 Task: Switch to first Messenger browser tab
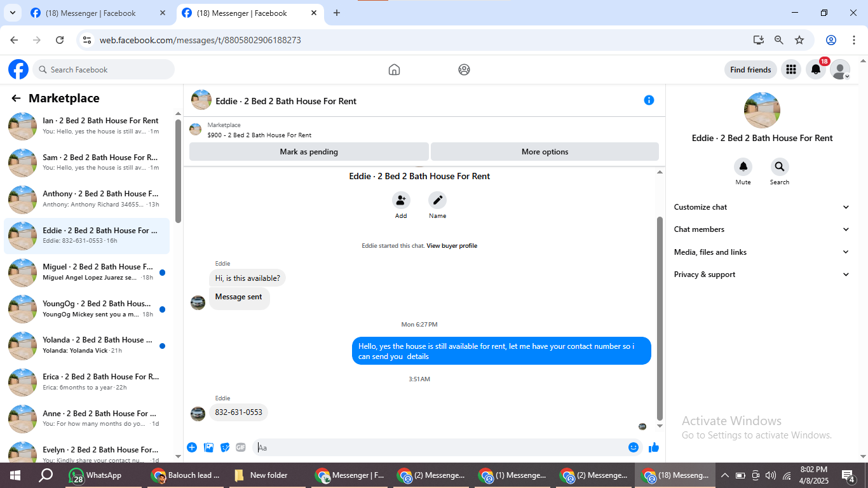pos(98,13)
